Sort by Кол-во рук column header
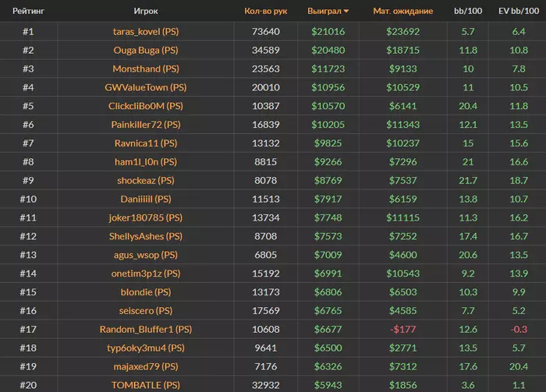This screenshot has width=546, height=392. pyautogui.click(x=266, y=11)
